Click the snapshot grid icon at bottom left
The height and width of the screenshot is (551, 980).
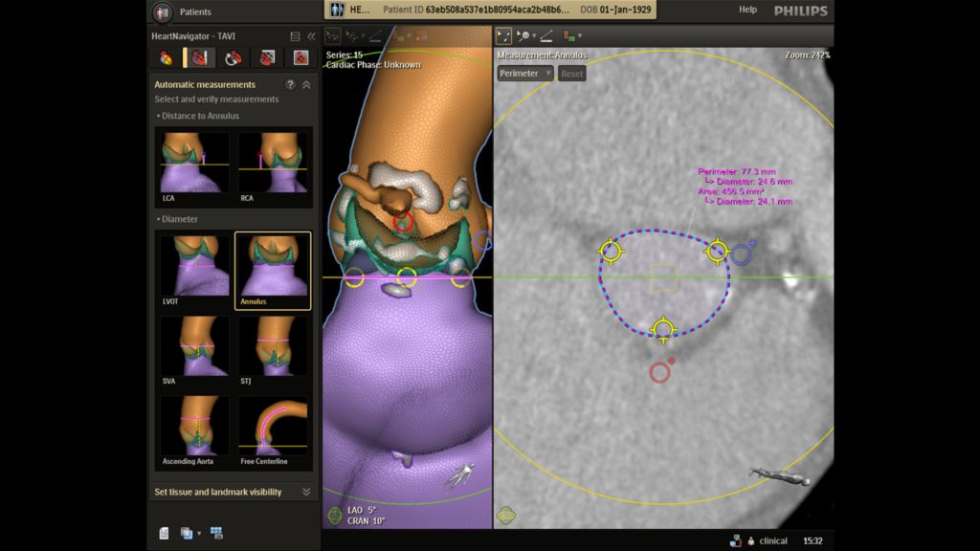click(x=216, y=533)
